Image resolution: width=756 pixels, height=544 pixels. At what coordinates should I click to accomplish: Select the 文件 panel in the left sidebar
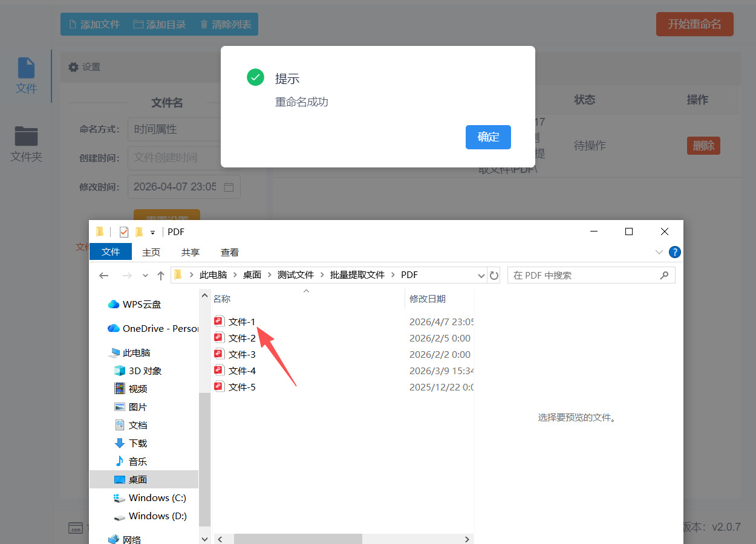pos(26,76)
